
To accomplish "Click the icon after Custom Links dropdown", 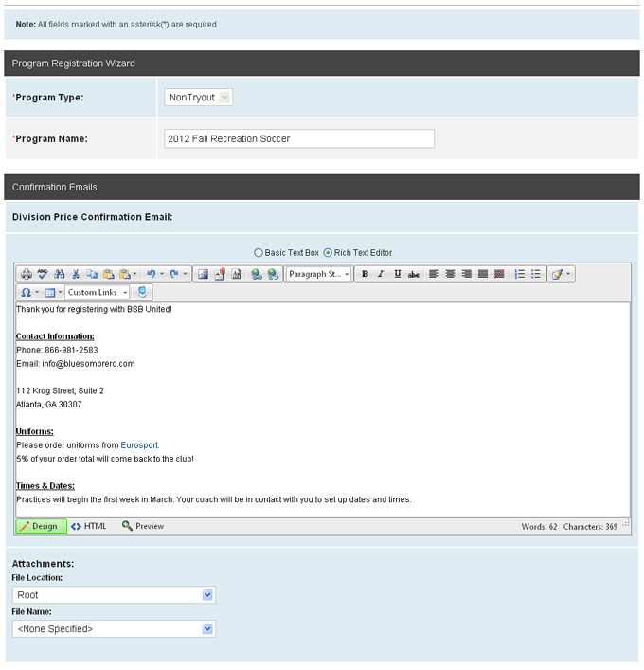I will click(142, 292).
